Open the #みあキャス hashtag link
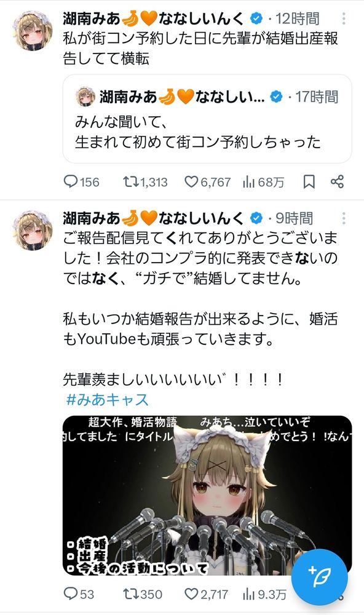The height and width of the screenshot is (615, 364). click(x=108, y=400)
